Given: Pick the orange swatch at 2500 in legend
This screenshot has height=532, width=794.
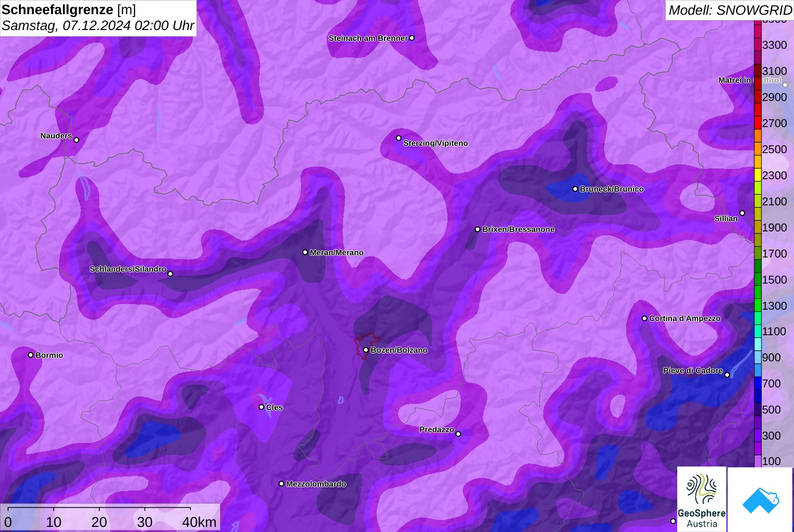Looking at the screenshot, I should click(x=758, y=149).
